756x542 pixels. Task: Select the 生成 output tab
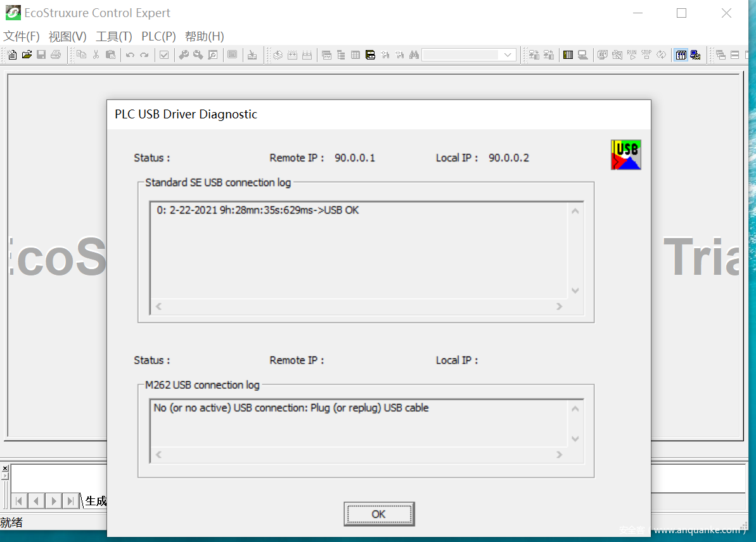[96, 501]
